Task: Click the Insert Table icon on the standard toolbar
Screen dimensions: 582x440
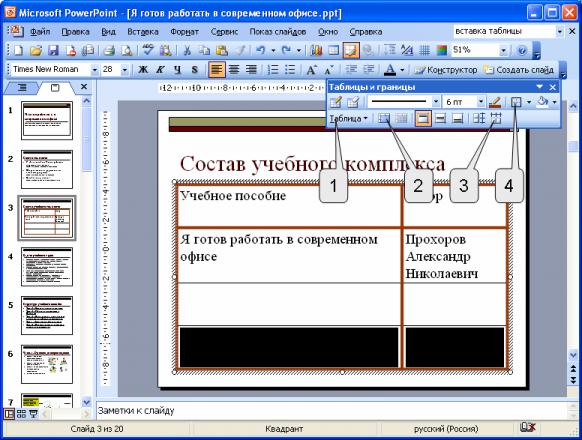Action: coord(333,50)
